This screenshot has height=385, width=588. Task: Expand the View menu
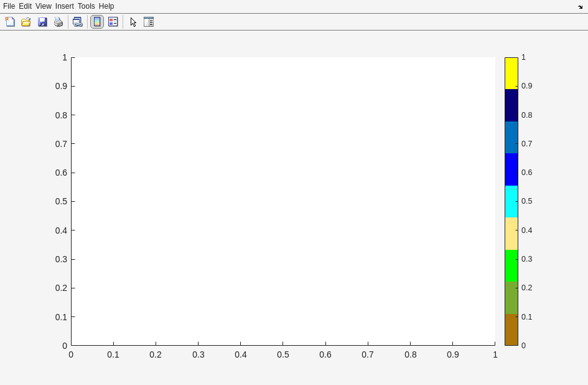click(43, 6)
